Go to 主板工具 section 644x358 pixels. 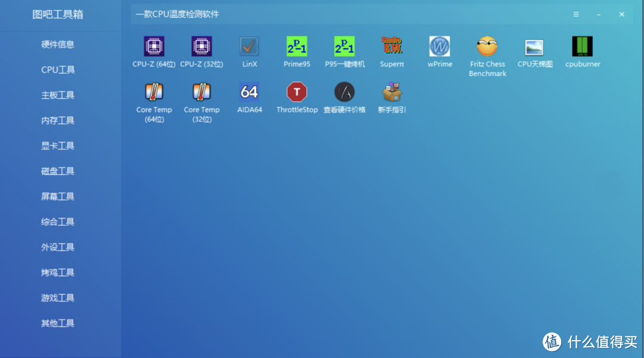[58, 95]
